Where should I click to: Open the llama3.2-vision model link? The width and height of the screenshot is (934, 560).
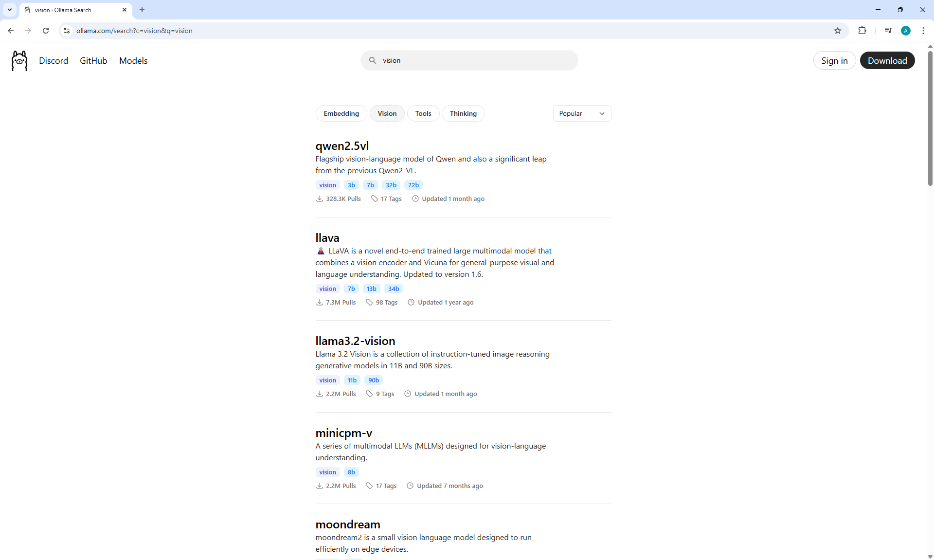pyautogui.click(x=355, y=341)
